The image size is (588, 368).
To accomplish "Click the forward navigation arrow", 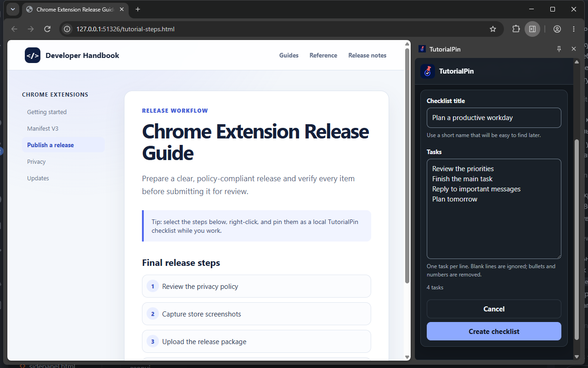I will pos(31,29).
